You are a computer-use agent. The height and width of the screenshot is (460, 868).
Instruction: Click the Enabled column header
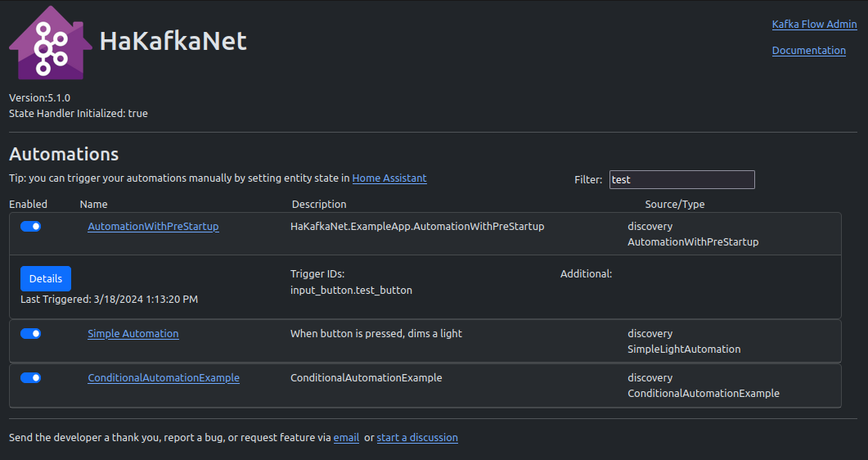pos(29,205)
